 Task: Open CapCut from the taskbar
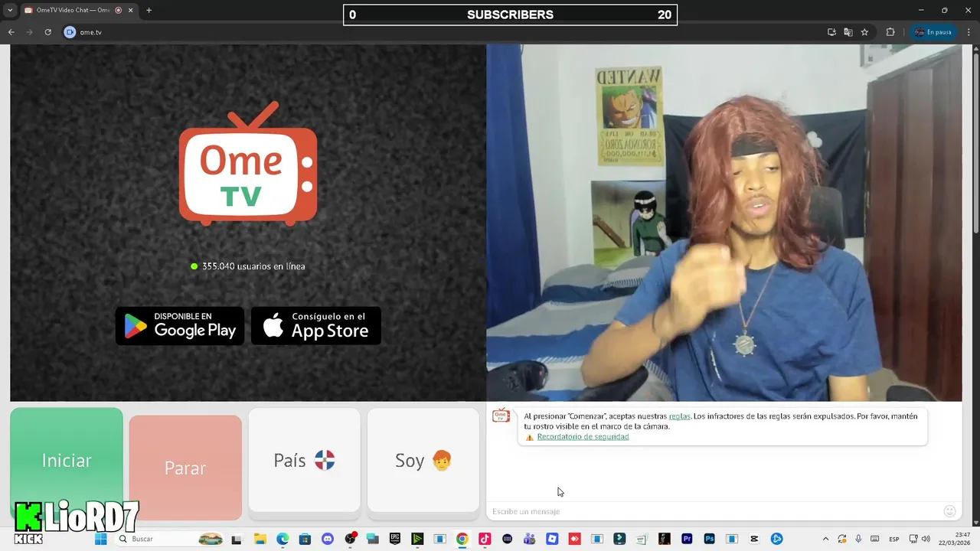(x=754, y=539)
